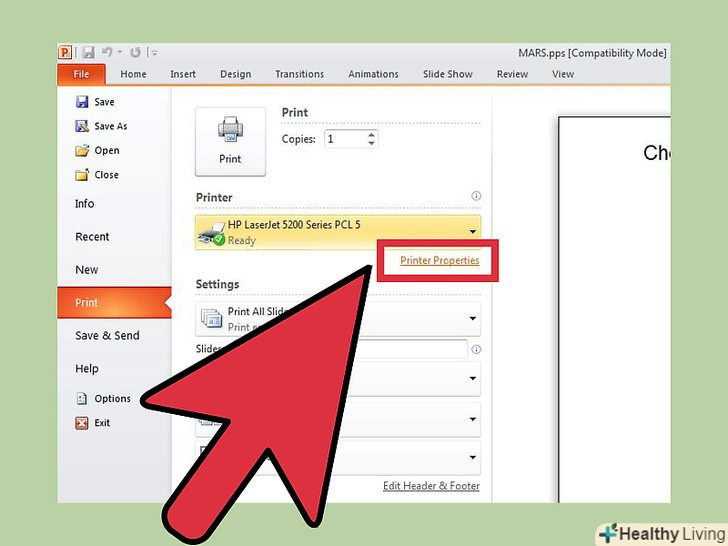Image resolution: width=728 pixels, height=546 pixels.
Task: Click the Save icon in Quick Access Toolbar
Action: click(88, 52)
